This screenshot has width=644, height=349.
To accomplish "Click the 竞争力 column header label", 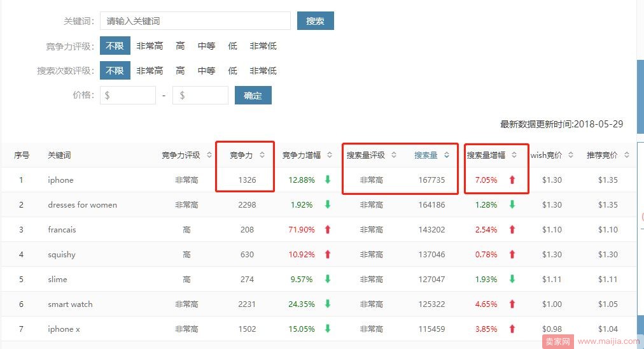I will pyautogui.click(x=241, y=155).
